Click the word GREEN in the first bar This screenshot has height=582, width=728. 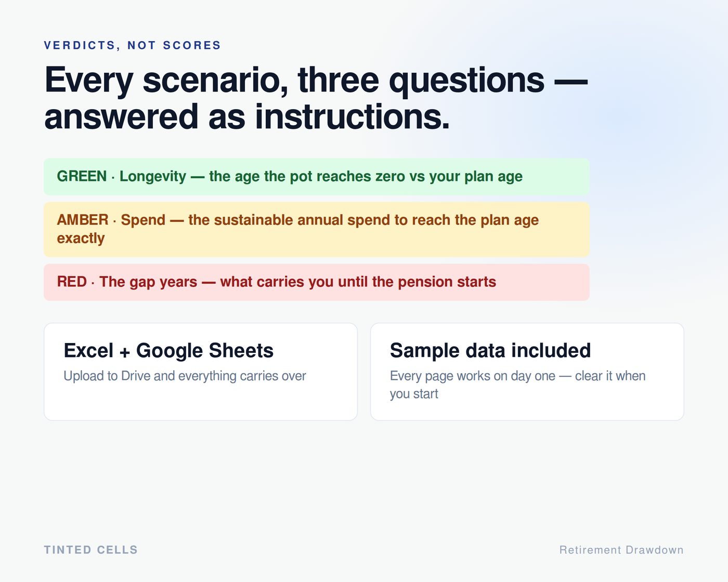pyautogui.click(x=82, y=176)
